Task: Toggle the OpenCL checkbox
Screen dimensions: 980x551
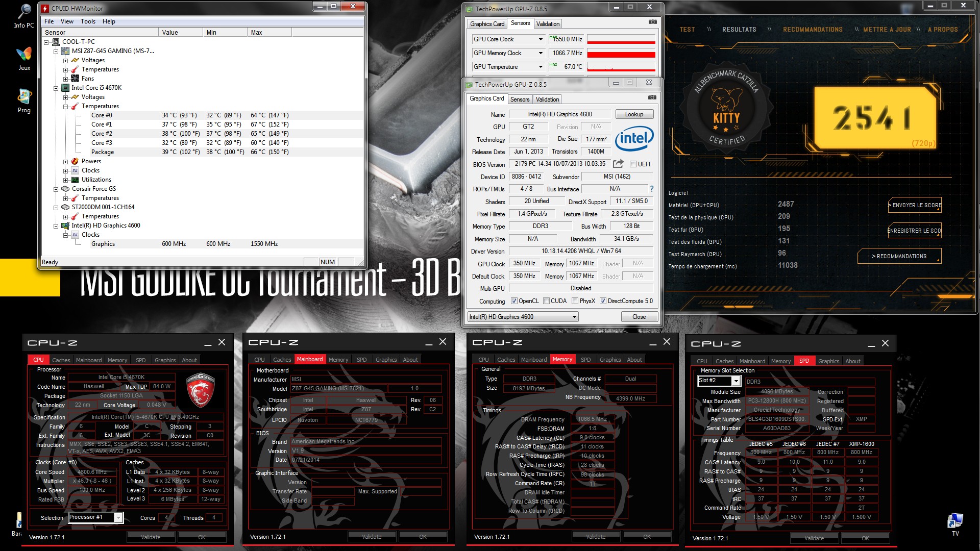Action: coord(514,301)
